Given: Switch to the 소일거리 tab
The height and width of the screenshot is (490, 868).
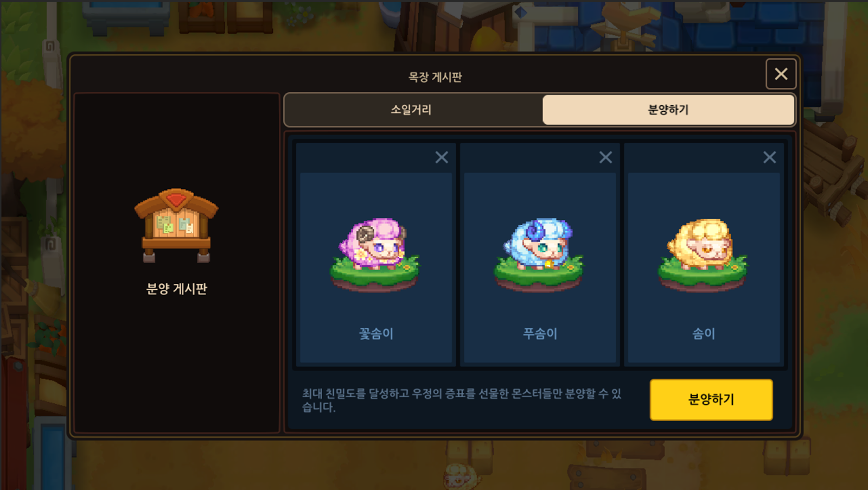Looking at the screenshot, I should click(411, 110).
